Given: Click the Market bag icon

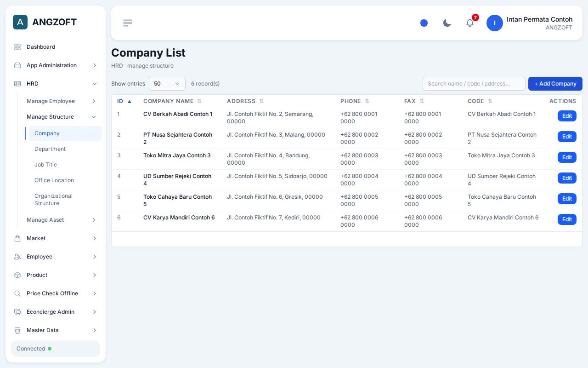Looking at the screenshot, I should tap(17, 238).
